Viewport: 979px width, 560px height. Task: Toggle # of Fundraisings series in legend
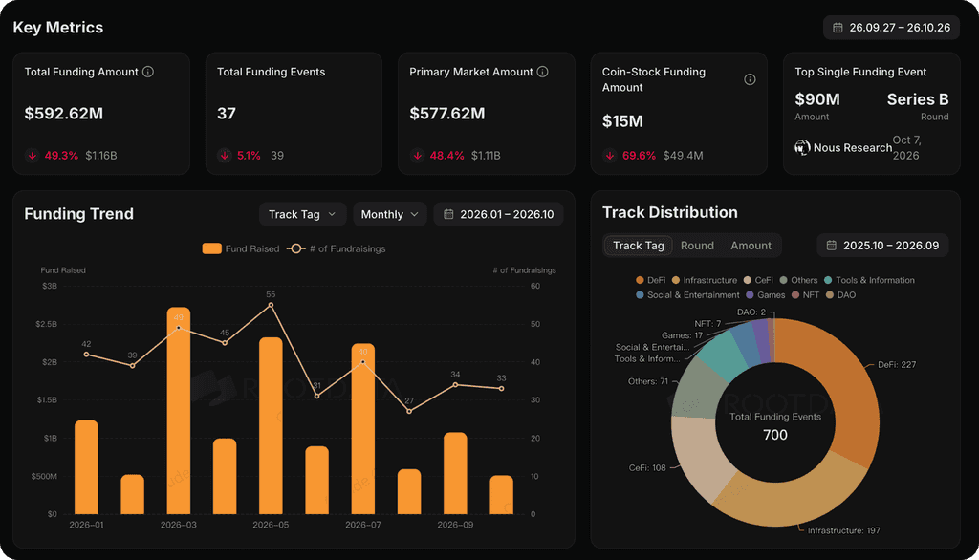click(x=336, y=248)
